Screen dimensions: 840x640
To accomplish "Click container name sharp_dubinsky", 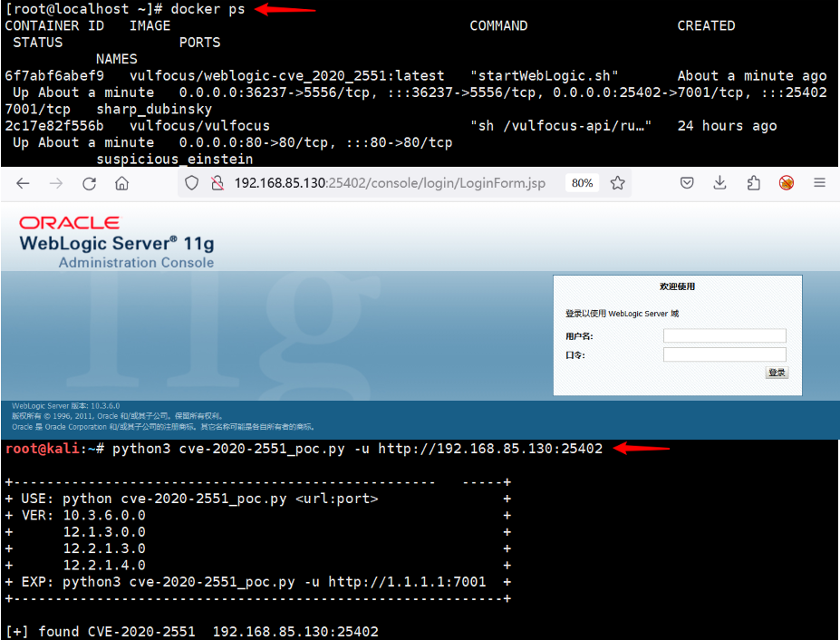I will click(154, 110).
